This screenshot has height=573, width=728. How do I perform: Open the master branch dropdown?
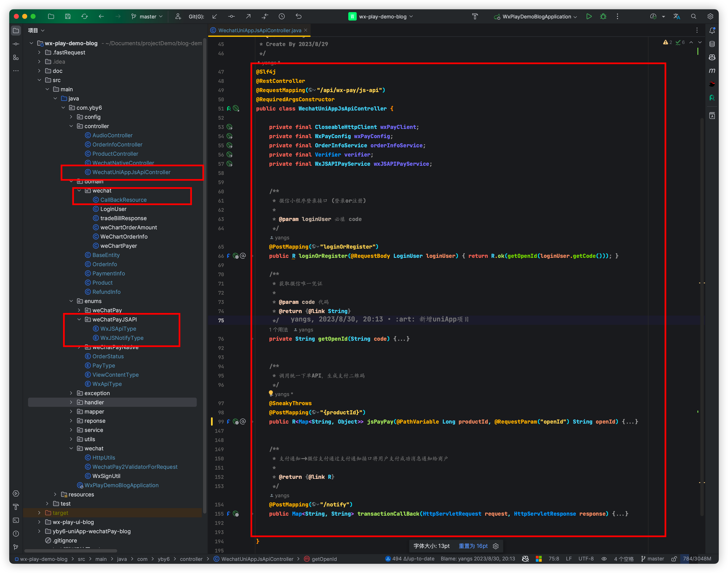pyautogui.click(x=148, y=17)
